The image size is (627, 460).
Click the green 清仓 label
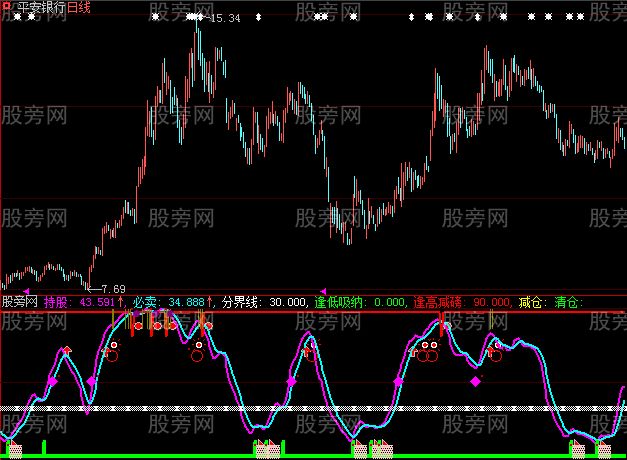tap(567, 301)
